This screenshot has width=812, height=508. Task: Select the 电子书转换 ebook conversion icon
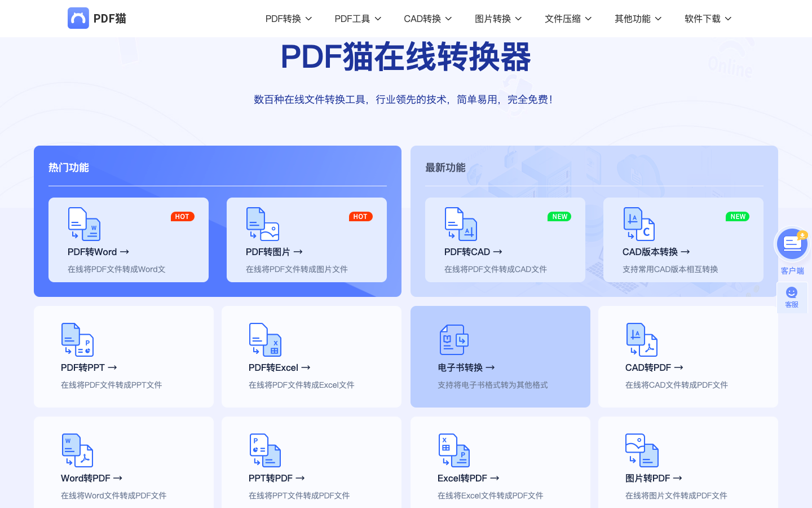pyautogui.click(x=454, y=339)
